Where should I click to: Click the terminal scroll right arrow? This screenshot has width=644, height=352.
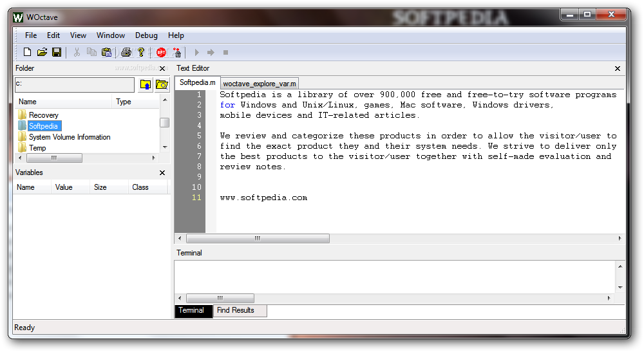pyautogui.click(x=609, y=298)
